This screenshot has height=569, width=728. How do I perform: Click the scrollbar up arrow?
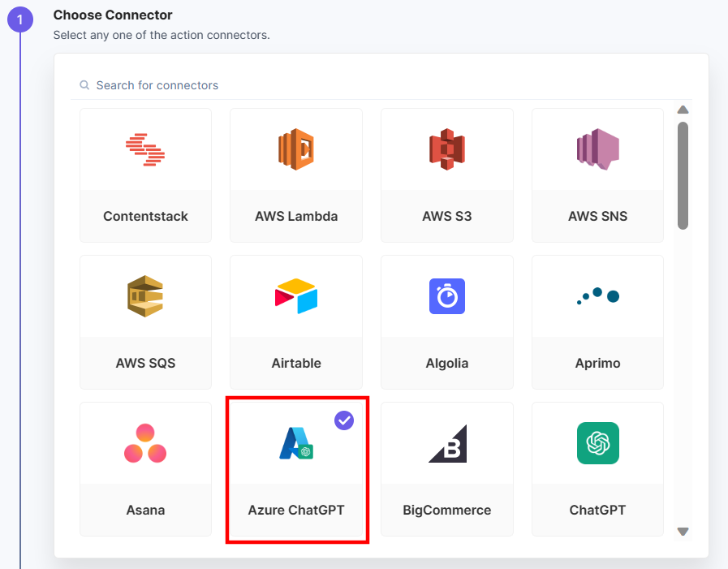(x=683, y=110)
